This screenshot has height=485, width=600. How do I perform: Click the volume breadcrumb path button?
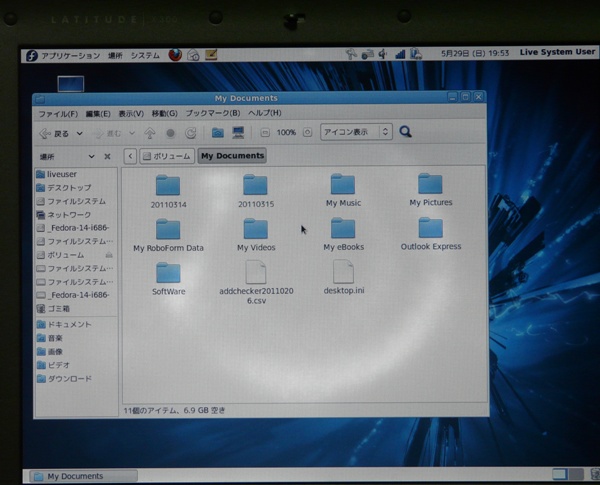point(166,156)
